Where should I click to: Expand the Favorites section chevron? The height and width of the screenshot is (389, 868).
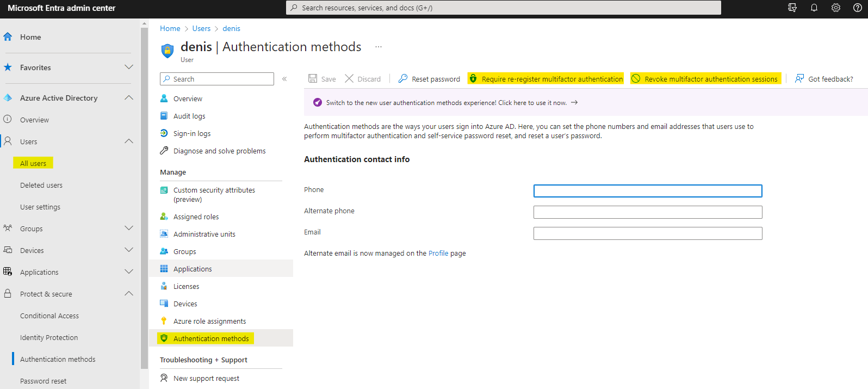point(129,67)
